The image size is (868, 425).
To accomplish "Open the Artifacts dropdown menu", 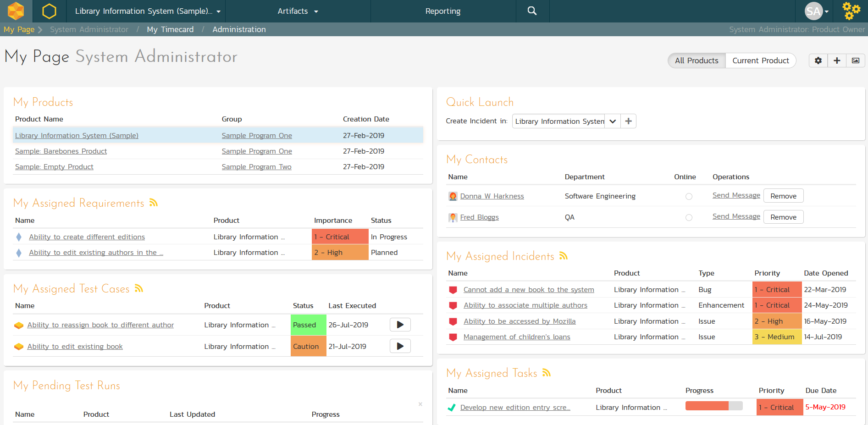I will point(298,11).
